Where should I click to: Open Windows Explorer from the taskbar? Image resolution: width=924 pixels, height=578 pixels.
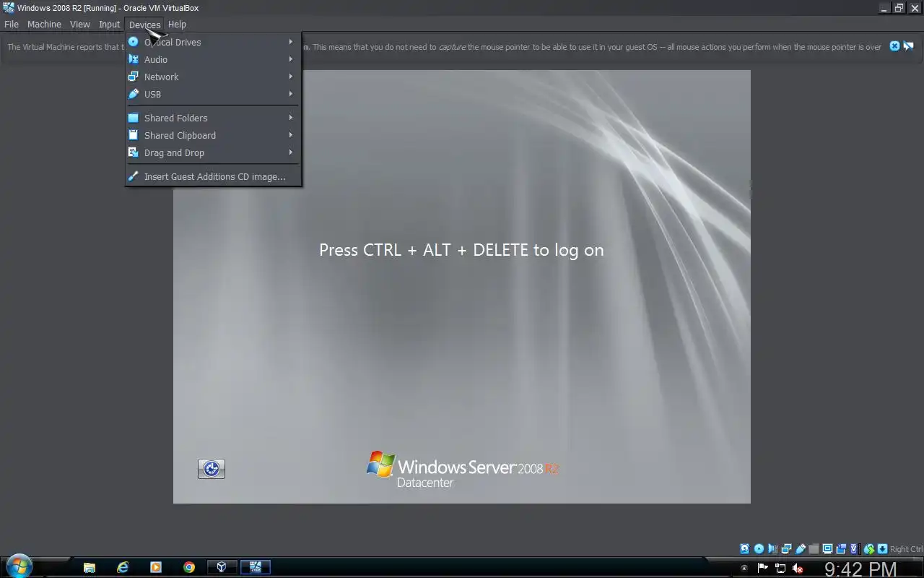pyautogui.click(x=90, y=567)
